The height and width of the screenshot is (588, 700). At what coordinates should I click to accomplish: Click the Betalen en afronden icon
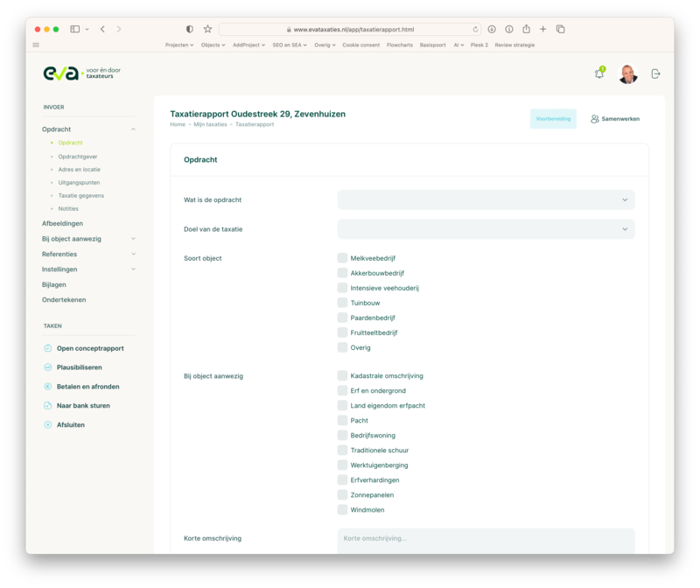48,386
